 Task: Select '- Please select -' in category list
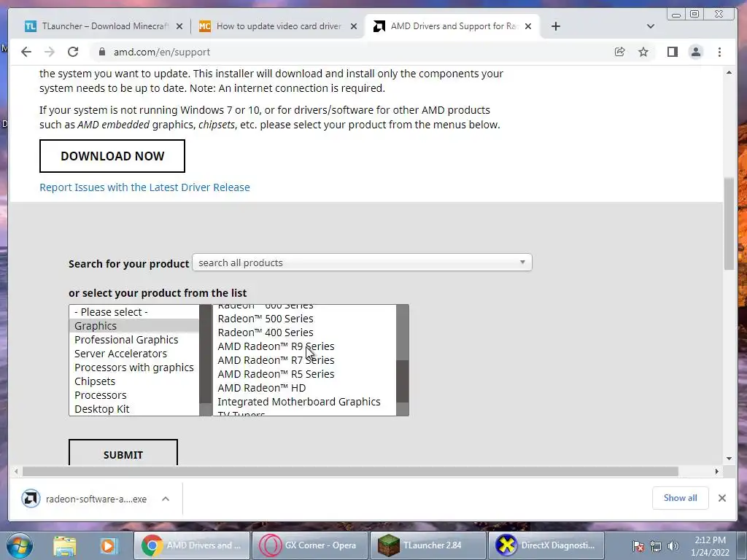tap(134, 312)
